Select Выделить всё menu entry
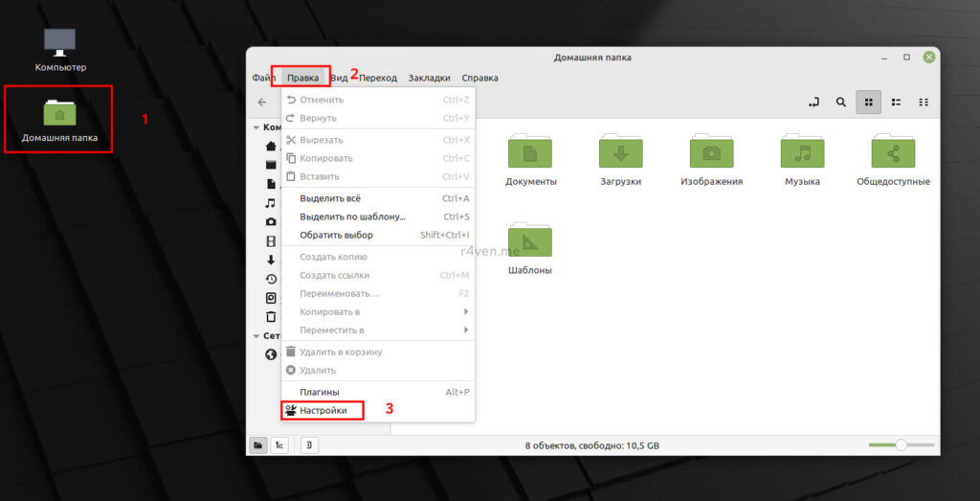Viewport: 980px width, 501px height. tap(330, 198)
